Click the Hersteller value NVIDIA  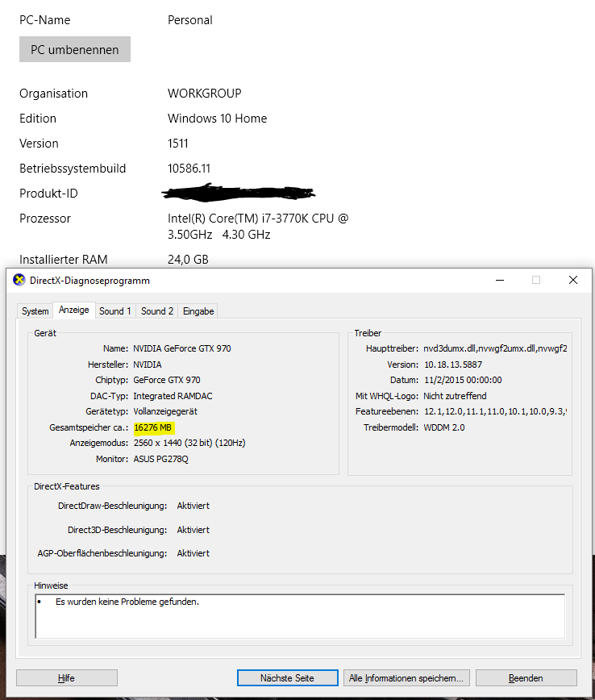(148, 365)
